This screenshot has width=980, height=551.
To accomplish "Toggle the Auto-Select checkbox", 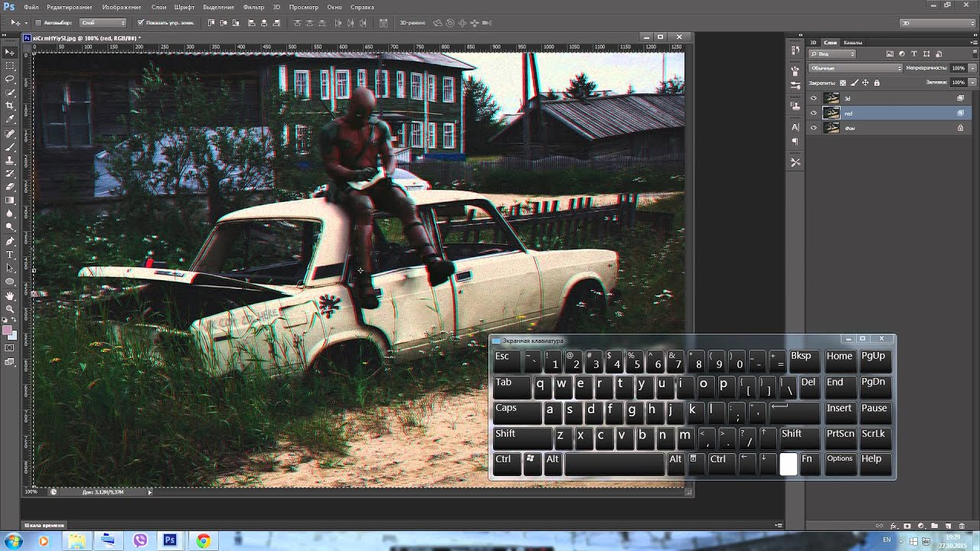I will (38, 23).
